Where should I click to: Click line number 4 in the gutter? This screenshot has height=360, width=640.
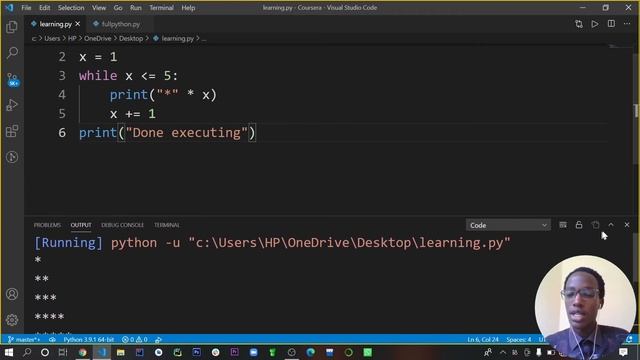pos(62,95)
